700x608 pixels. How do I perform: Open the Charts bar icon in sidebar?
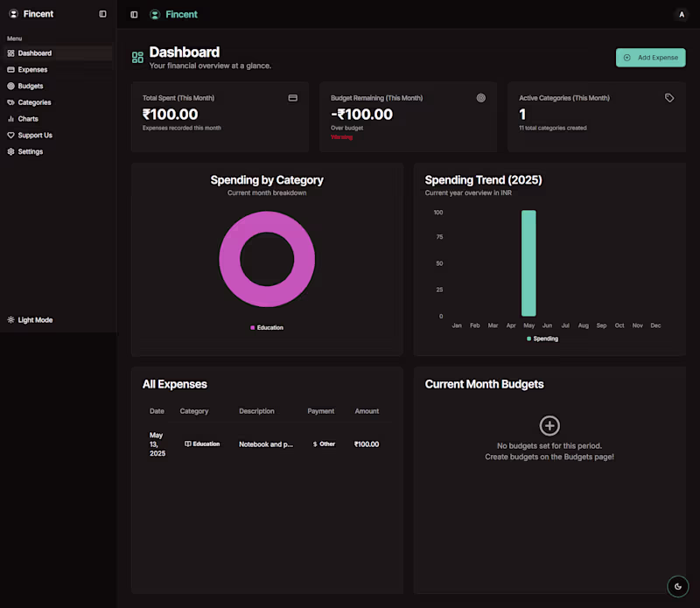click(x=10, y=119)
